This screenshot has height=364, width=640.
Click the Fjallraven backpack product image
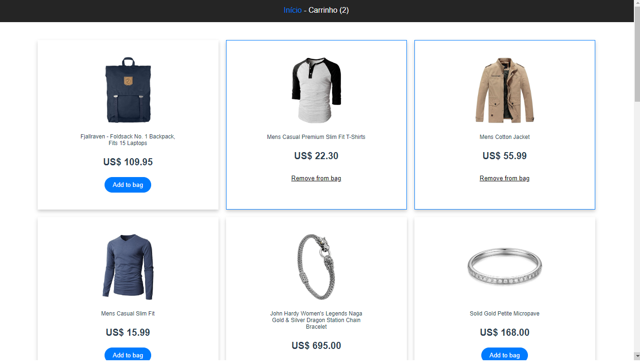point(128,90)
